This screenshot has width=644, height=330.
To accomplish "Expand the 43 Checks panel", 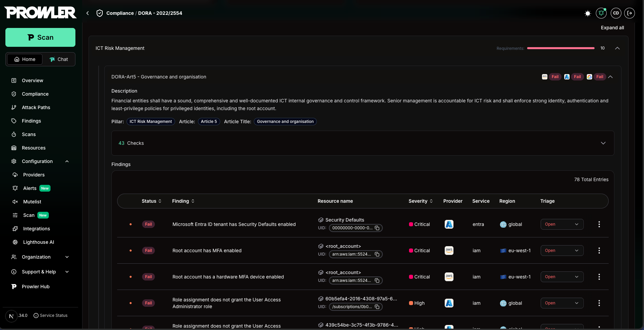I will tap(363, 143).
